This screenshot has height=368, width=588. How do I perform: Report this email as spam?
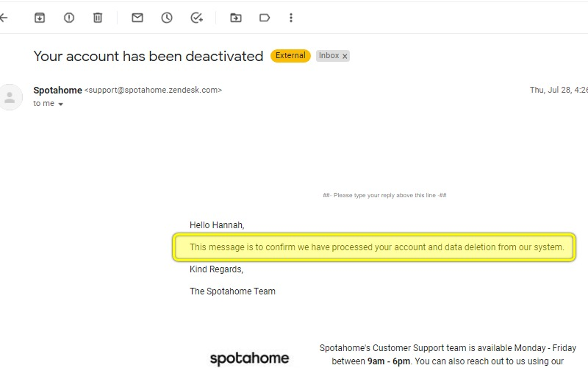[69, 18]
